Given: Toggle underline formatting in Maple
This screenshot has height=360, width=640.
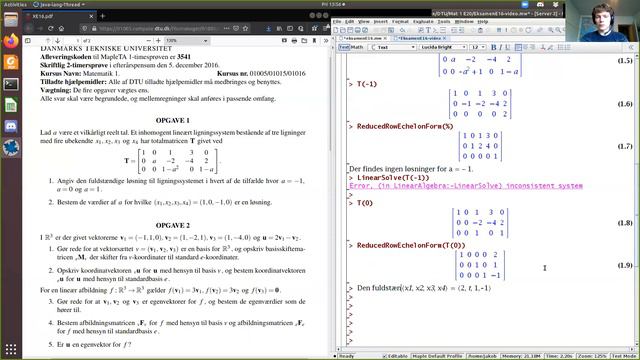Looking at the screenshot, I should click(508, 47).
